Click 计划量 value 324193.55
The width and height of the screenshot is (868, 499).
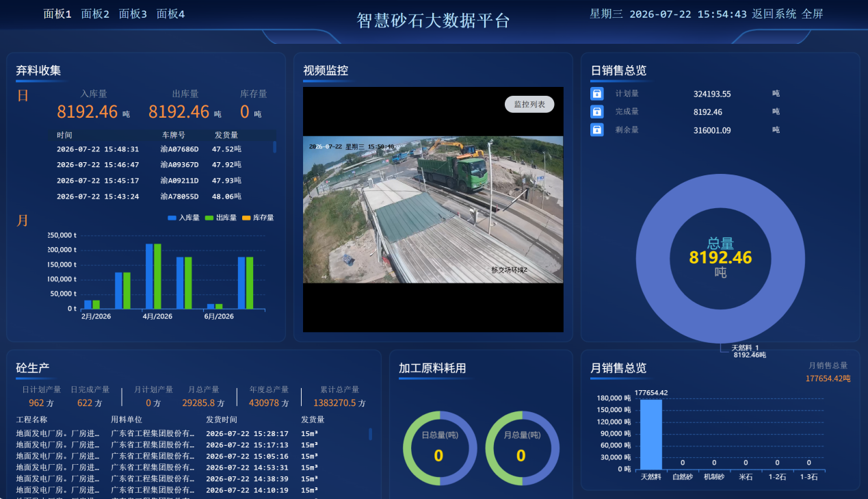[712, 94]
